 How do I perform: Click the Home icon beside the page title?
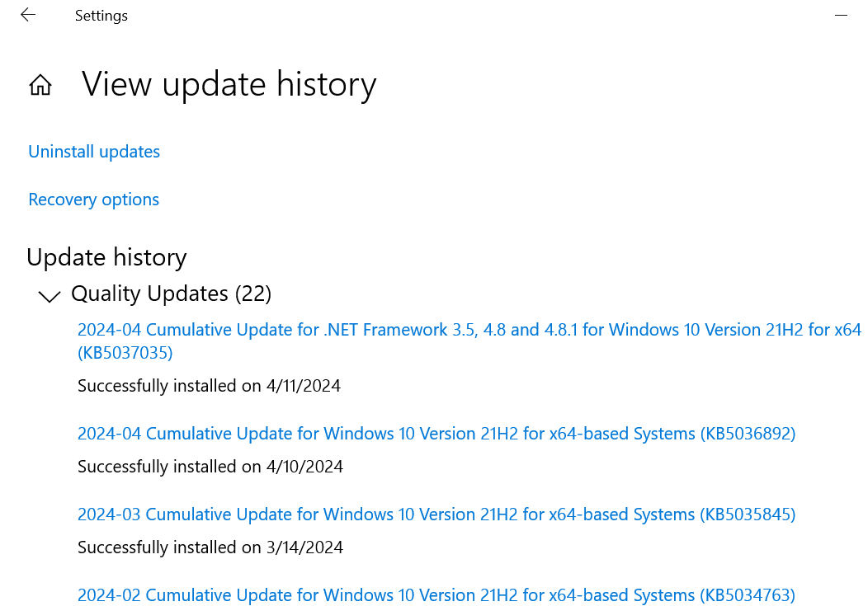(40, 85)
